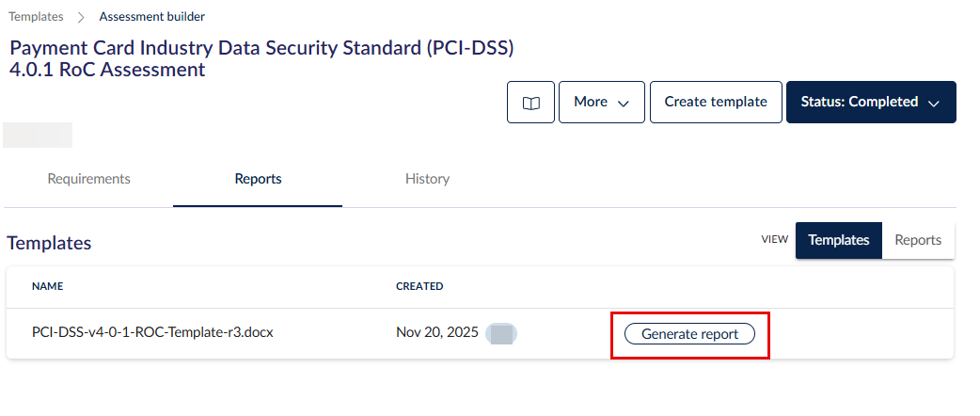980x416 pixels.
Task: Click the grey redacted label under the title
Action: point(38,135)
